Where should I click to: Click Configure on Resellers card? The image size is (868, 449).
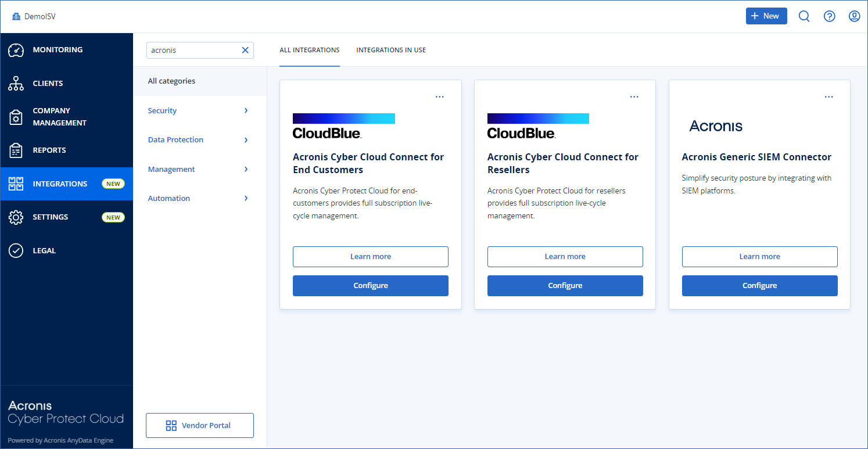[x=565, y=286]
